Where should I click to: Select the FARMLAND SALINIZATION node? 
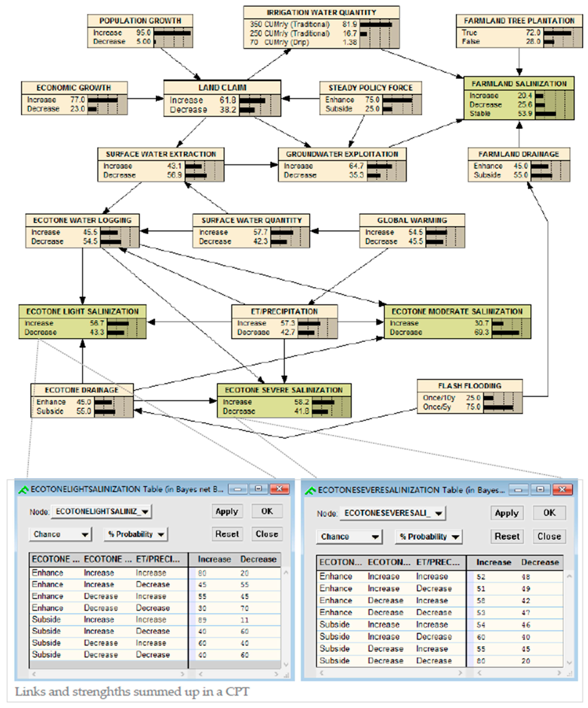[519, 84]
